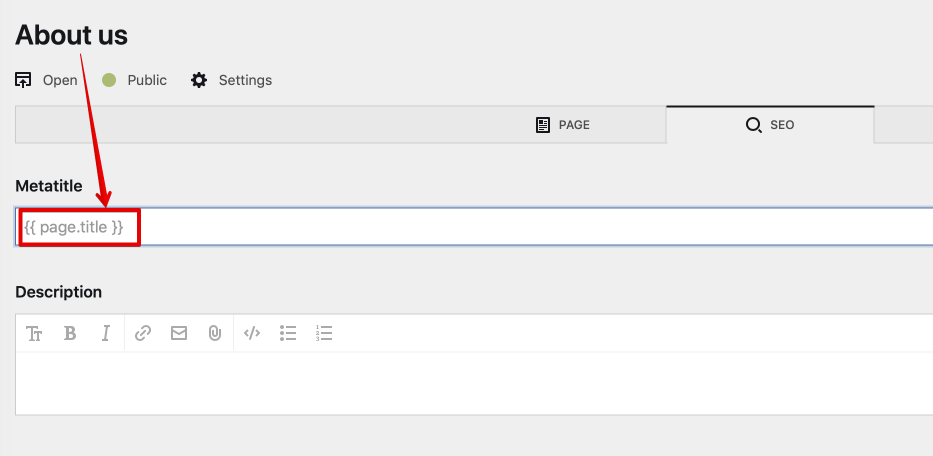Toggle the green Public status dot

point(109,80)
